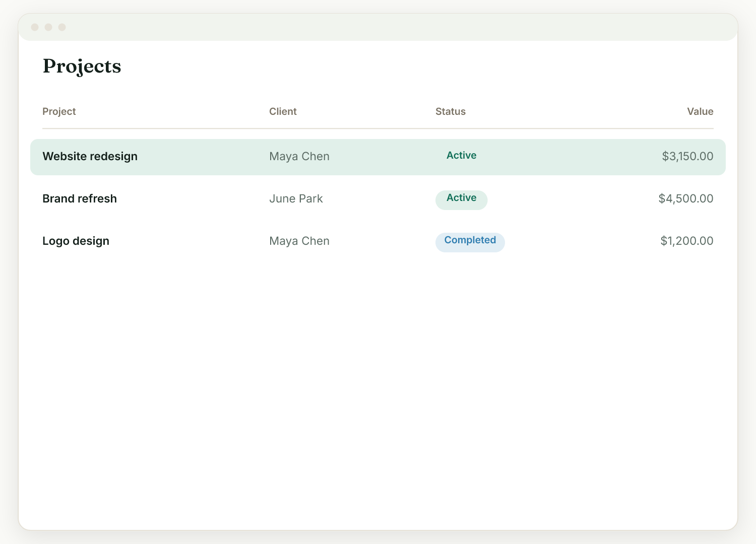Select the $4,500.00 value

tap(686, 198)
